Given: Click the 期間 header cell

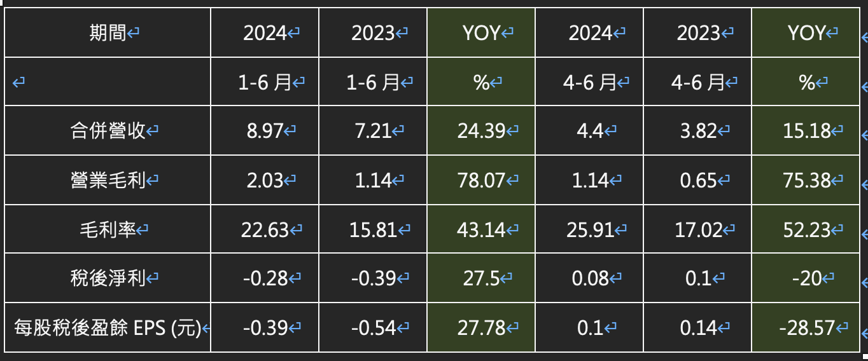Looking at the screenshot, I should (108, 33).
